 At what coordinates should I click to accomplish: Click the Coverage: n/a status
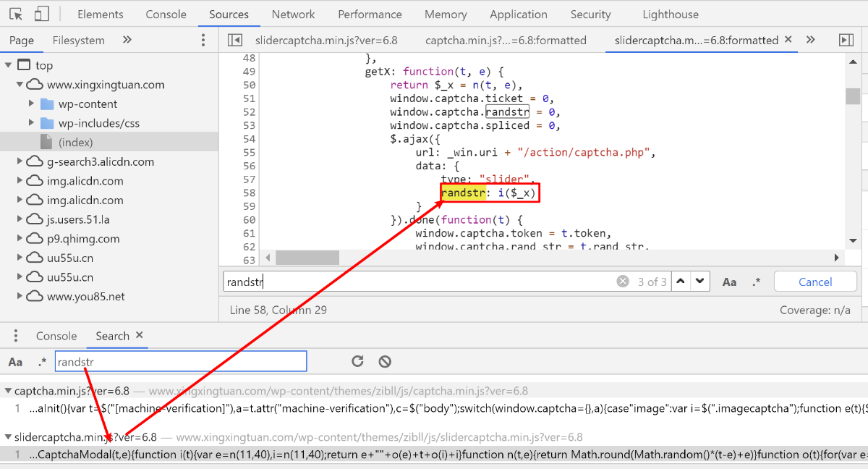(814, 310)
